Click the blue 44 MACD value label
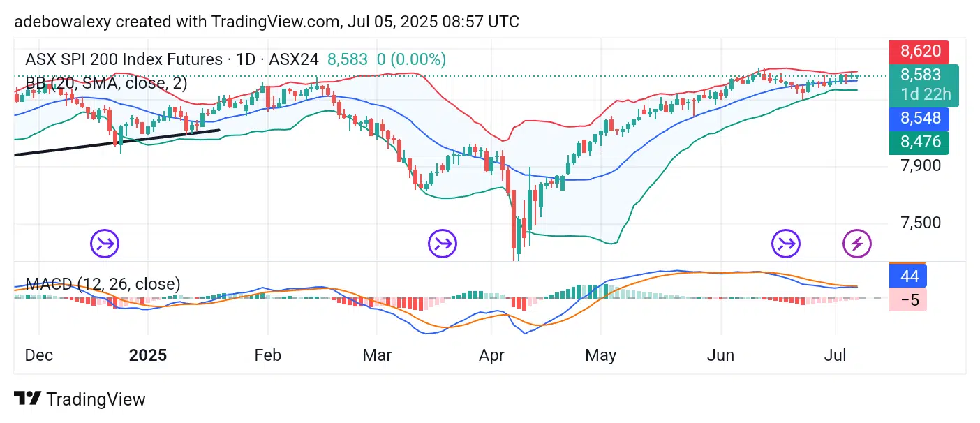Viewport: 980px width, 423px height. tap(909, 276)
